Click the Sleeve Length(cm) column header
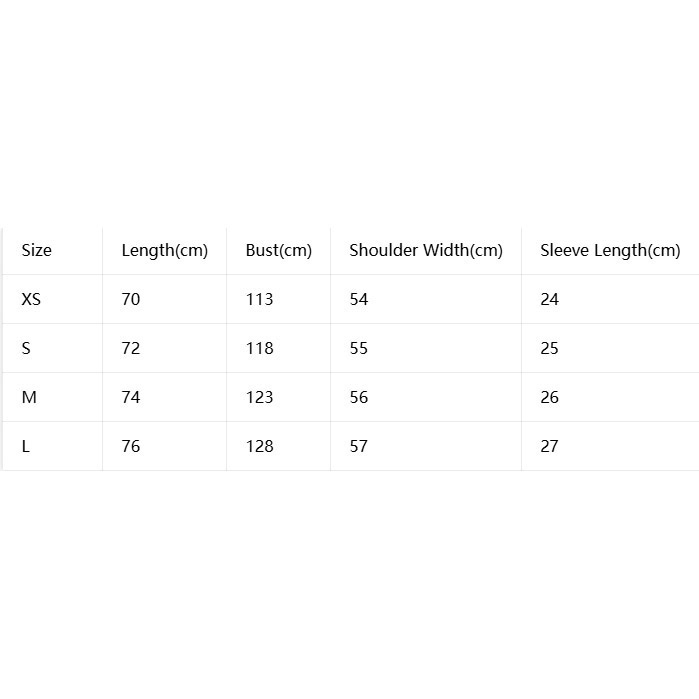This screenshot has width=699, height=699. 610,251
